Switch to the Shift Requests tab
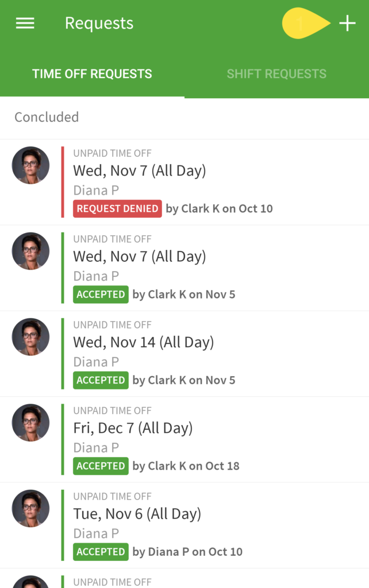Image resolution: width=369 pixels, height=588 pixels. [x=276, y=73]
